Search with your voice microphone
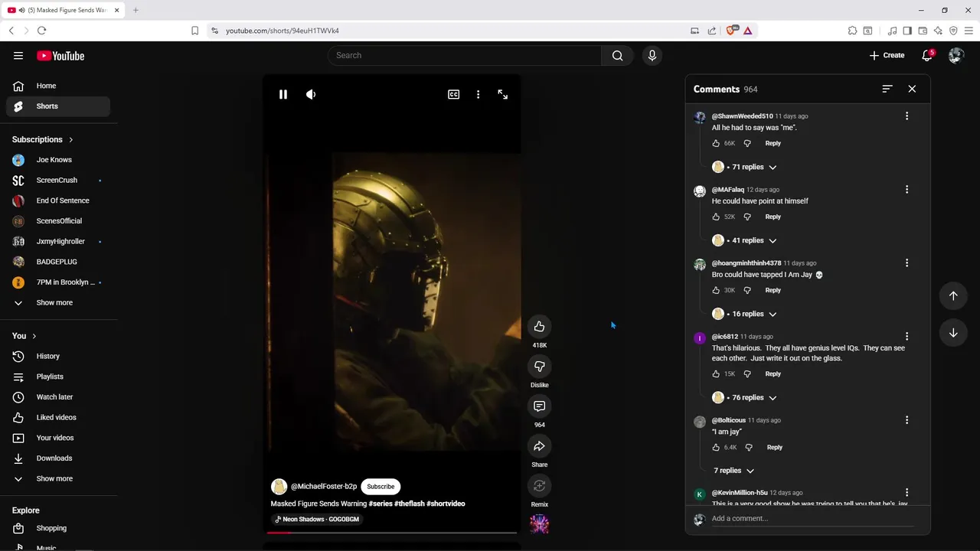Screen dimensions: 980x551 tap(652, 55)
